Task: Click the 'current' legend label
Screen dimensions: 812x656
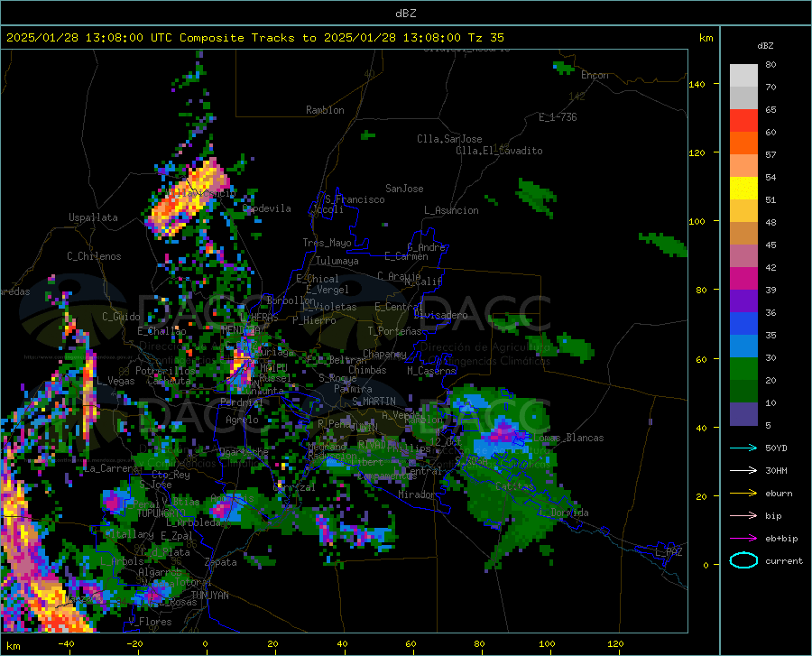Action: 784,560
